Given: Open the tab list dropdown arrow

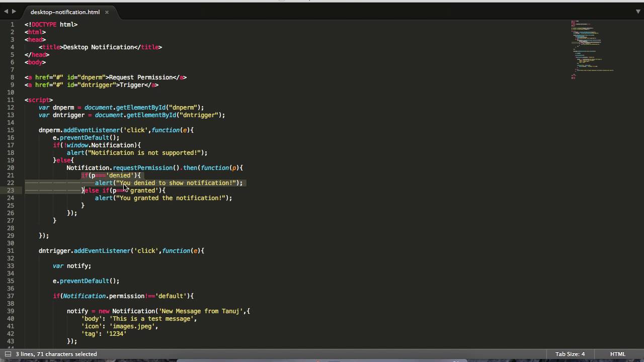Looking at the screenshot, I should coord(637,11).
